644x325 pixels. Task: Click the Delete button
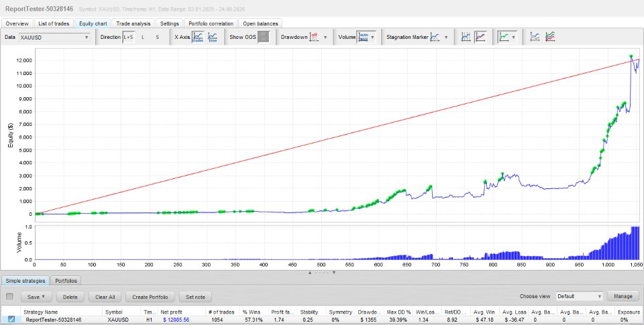(70, 297)
